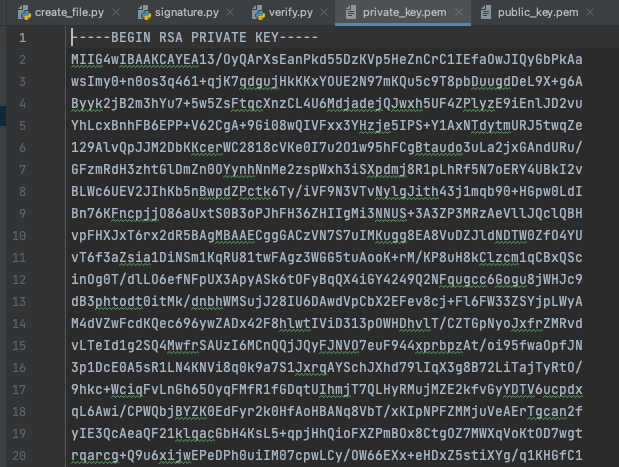Click the Python icon on verify.py tab
The height and width of the screenshot is (467, 619).
258,13
